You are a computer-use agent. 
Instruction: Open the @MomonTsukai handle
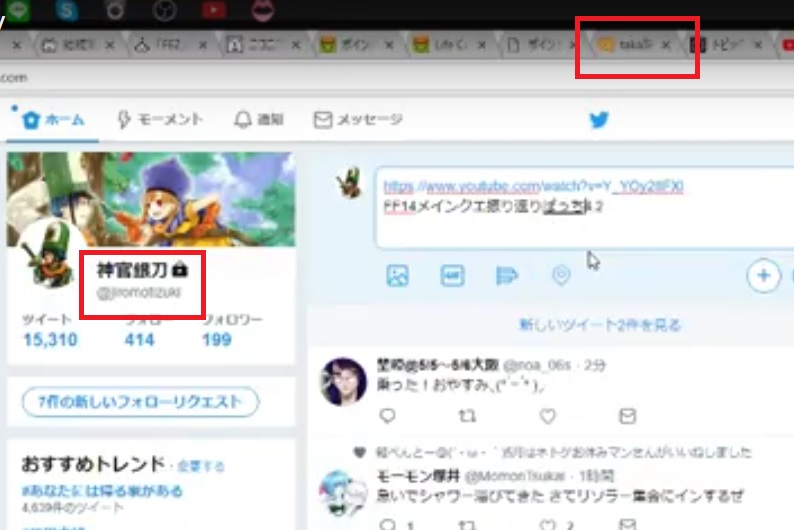tap(514, 476)
